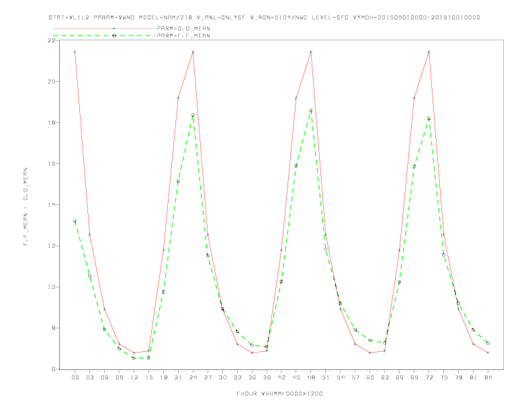The width and height of the screenshot is (532, 411).
Task: Click the PARM=O.O_MEAN legend label
Action: point(183,28)
